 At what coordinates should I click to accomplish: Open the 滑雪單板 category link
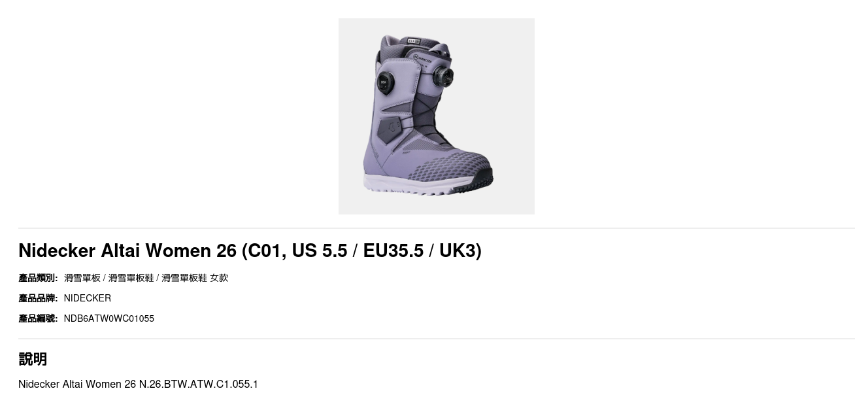(x=82, y=278)
